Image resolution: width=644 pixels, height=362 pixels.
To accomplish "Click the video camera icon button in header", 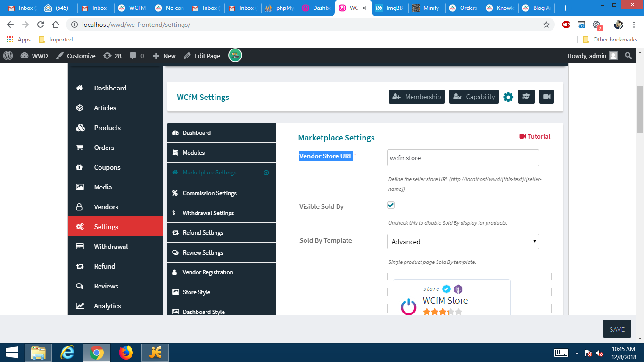I will tap(546, 97).
